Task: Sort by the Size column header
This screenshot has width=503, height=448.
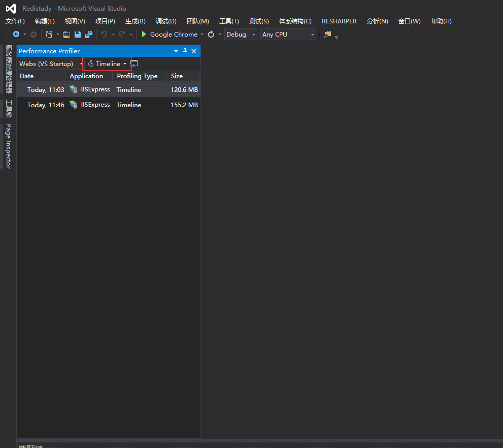Action: click(x=183, y=76)
